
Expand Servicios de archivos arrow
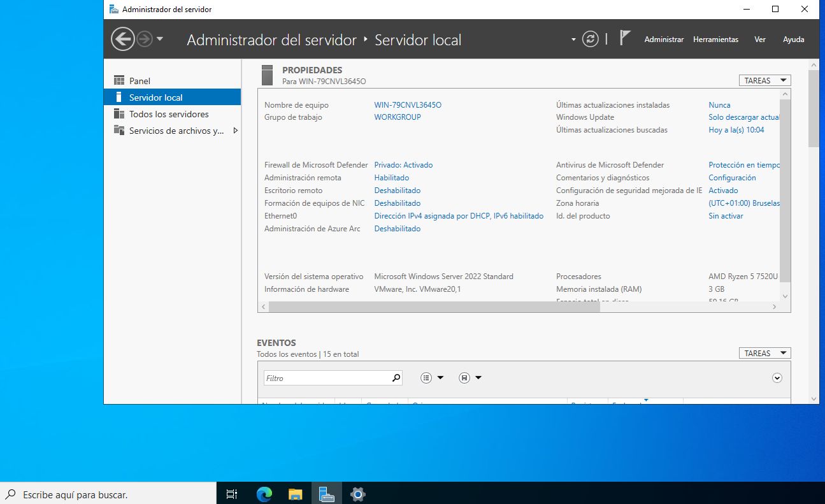point(235,131)
